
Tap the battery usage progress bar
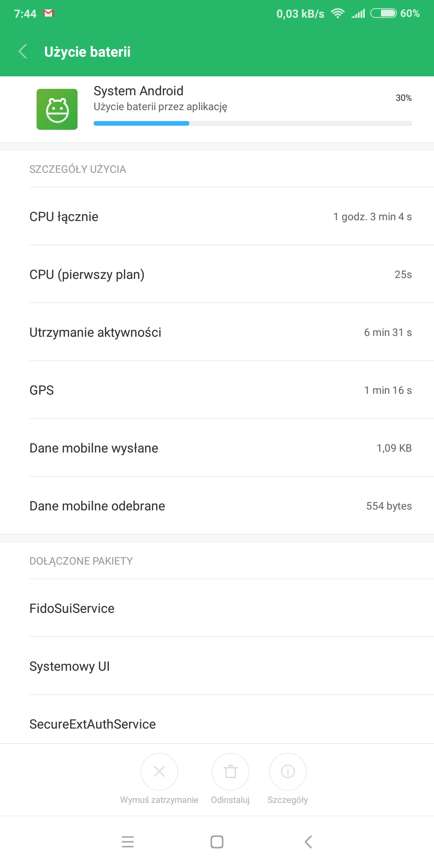252,123
